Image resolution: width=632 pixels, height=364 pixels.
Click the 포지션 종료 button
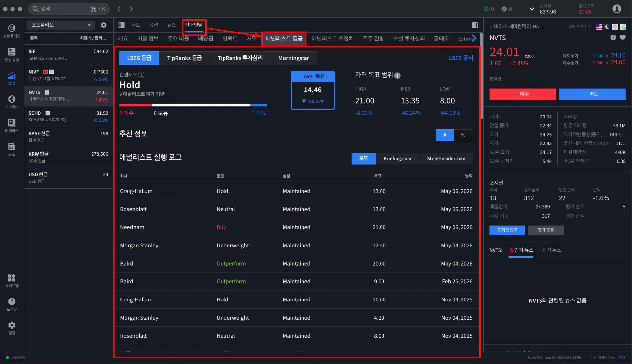click(x=507, y=230)
